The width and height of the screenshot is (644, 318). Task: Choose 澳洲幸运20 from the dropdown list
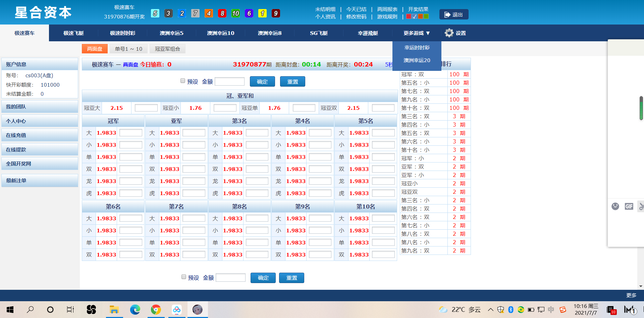[417, 60]
